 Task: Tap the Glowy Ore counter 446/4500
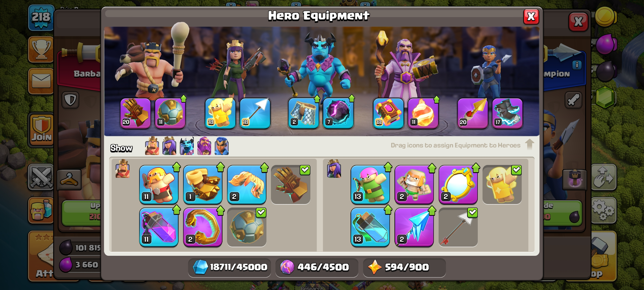[317, 267]
